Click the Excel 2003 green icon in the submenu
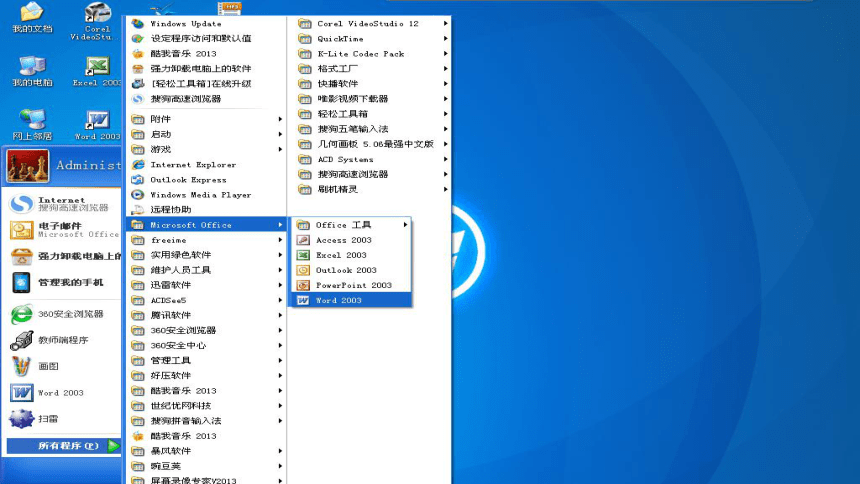The width and height of the screenshot is (860, 484). click(x=303, y=255)
